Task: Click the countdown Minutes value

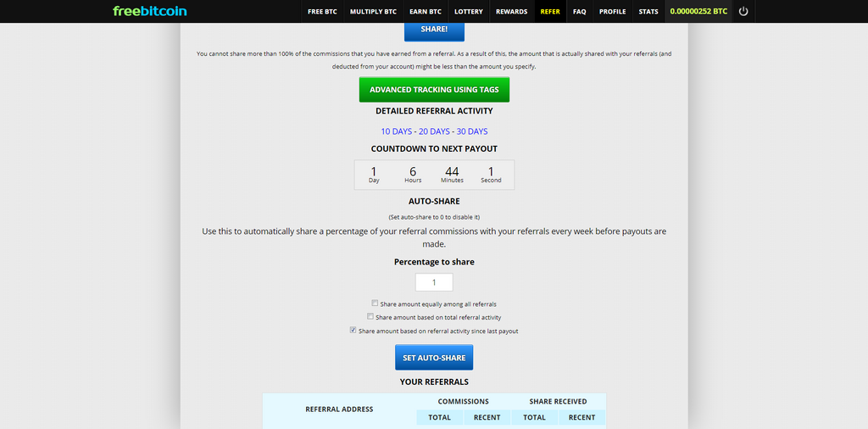Action: click(x=452, y=171)
